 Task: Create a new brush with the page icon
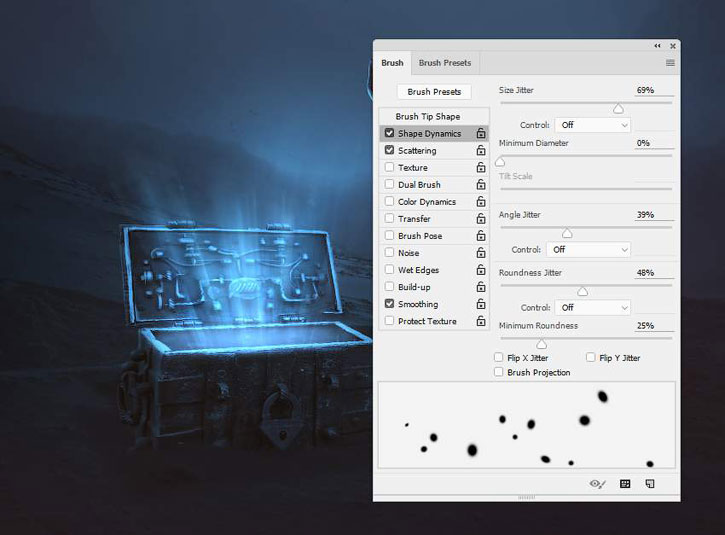[650, 484]
